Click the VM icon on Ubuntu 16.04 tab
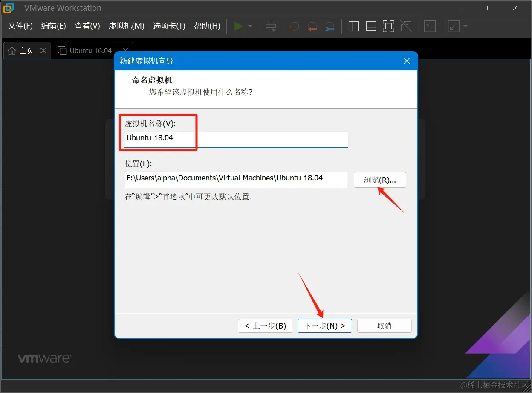 tap(62, 50)
